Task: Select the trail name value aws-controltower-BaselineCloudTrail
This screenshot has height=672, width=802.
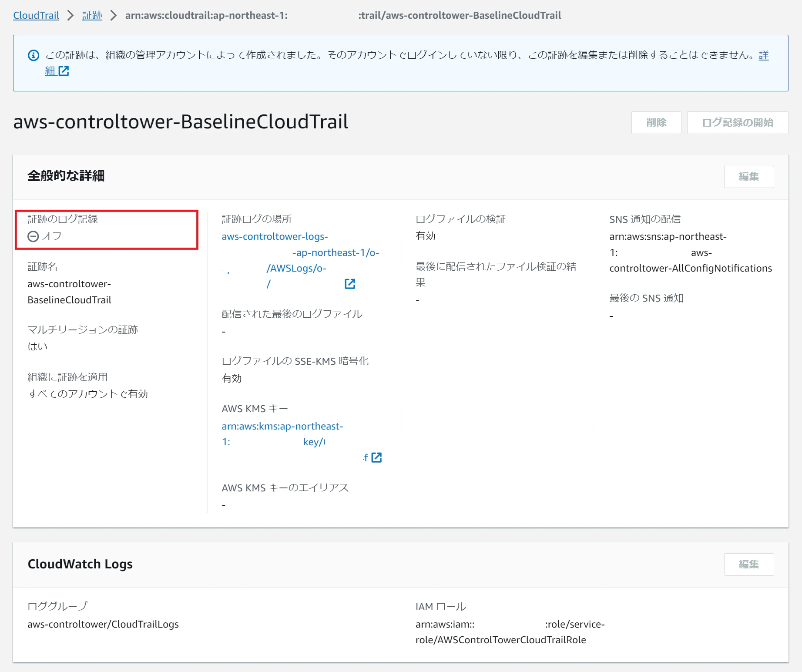Action: tap(70, 292)
